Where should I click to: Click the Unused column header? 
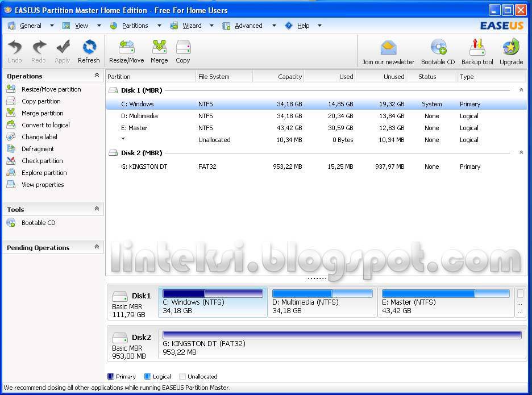381,77
